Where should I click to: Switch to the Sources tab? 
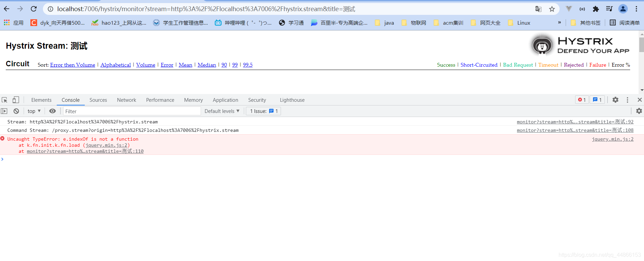click(98, 100)
